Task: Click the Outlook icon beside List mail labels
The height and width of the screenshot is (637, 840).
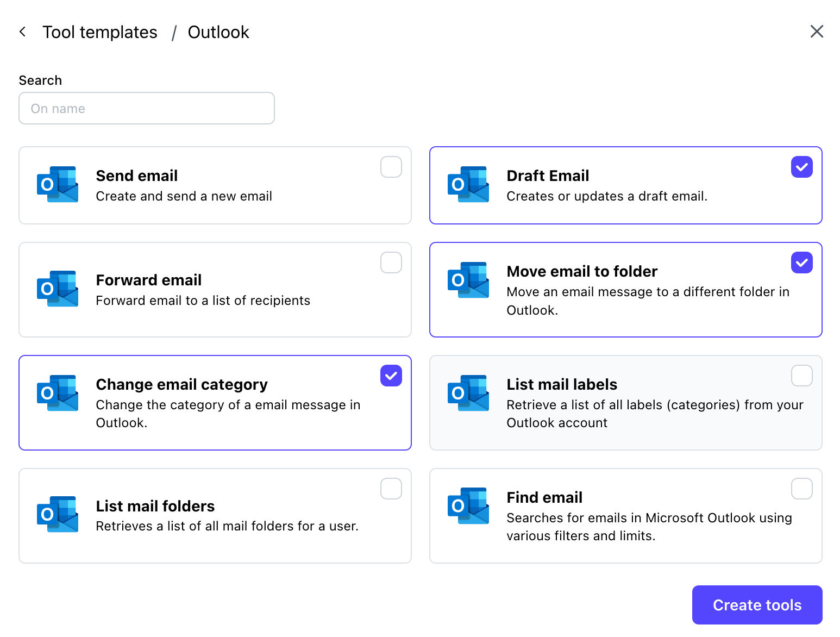Action: (x=468, y=393)
